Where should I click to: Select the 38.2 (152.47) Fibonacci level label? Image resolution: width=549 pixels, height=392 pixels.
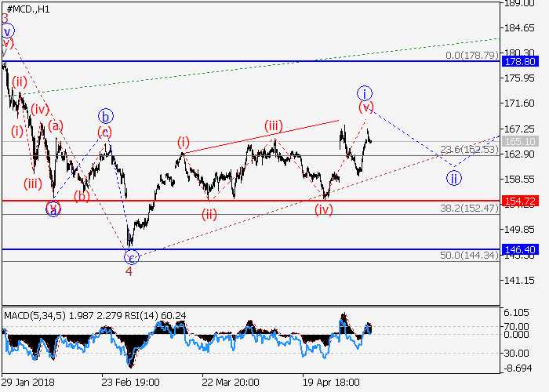point(468,209)
